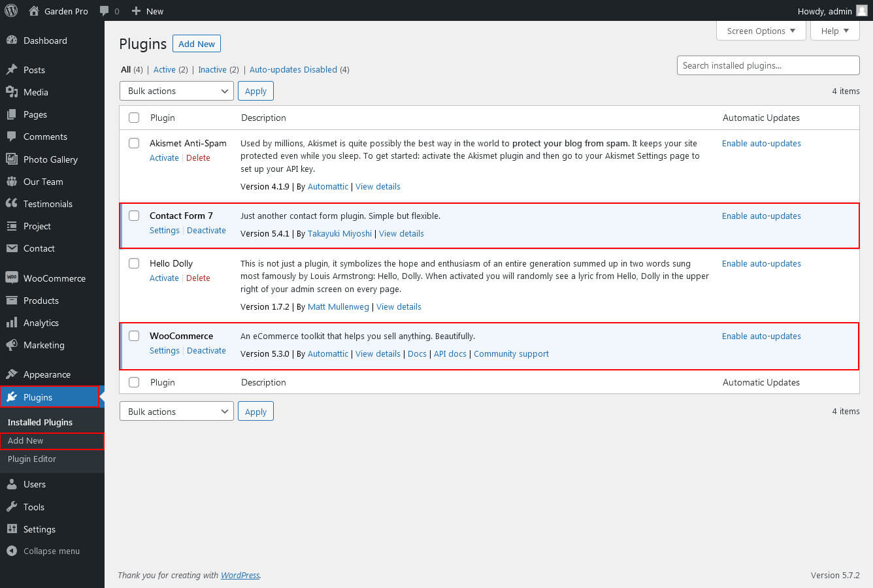Delete the Akismet Anti-Spam plugin

198,157
